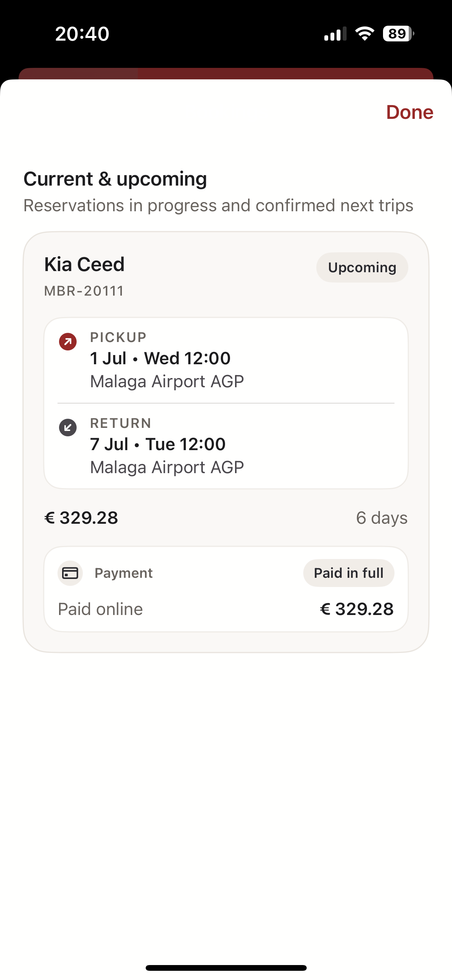Tap return location Malaga Airport AGP
452x980 pixels.
[167, 468]
